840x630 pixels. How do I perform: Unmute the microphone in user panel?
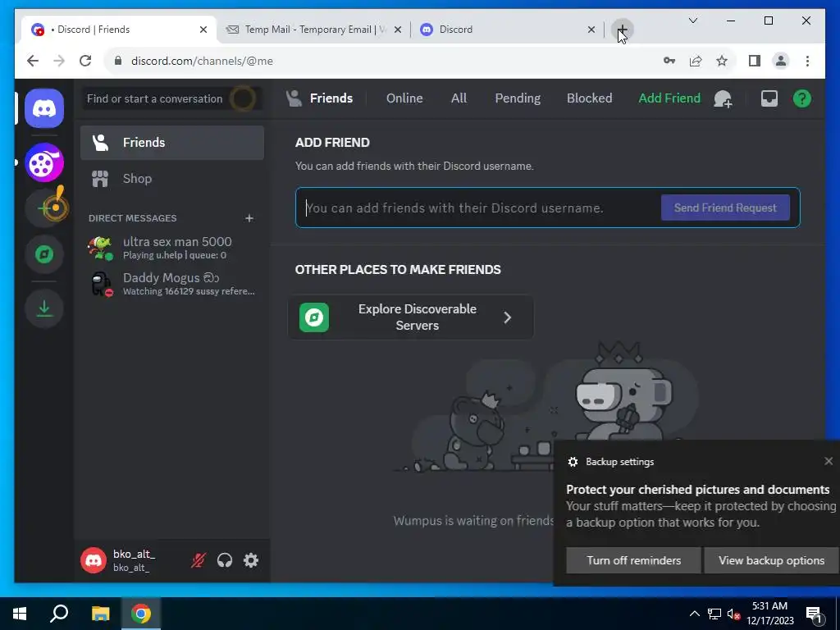[199, 560]
